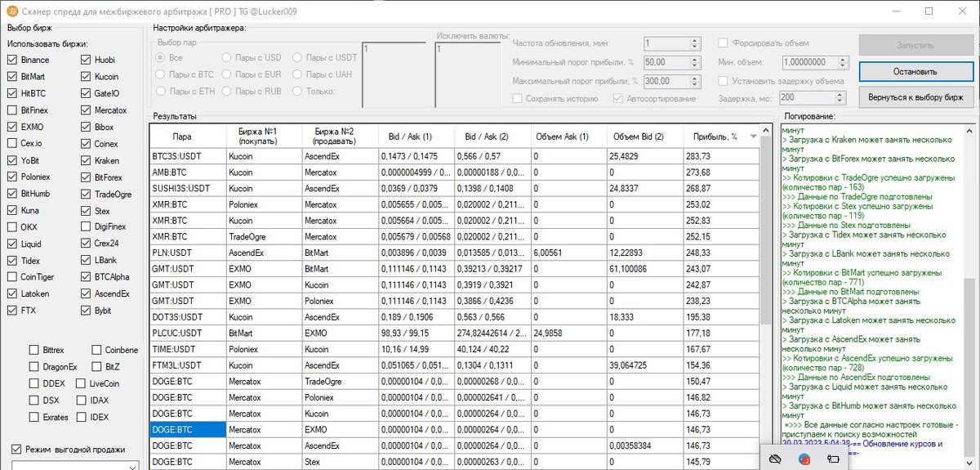The width and height of the screenshot is (980, 470).
Task: Select the 'Пары с USDT' radio button
Action: (x=298, y=58)
